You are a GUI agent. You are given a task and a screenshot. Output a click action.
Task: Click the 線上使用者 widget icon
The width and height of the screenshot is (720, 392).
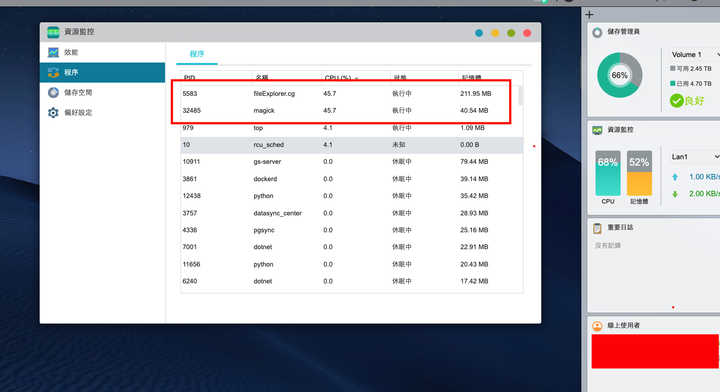tap(597, 326)
